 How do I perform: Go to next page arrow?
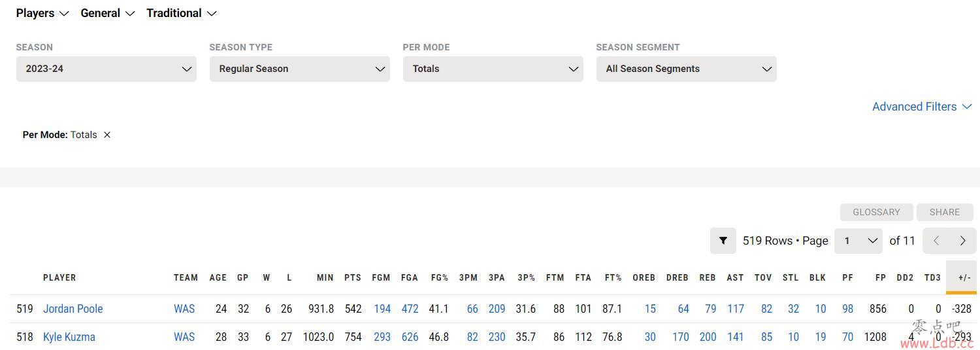[x=962, y=241]
